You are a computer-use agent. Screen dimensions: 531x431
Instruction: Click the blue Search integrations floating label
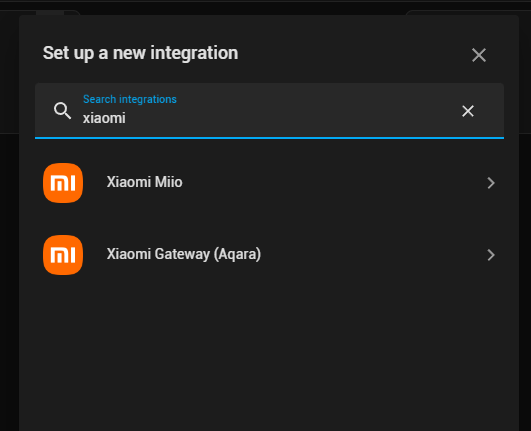(x=130, y=99)
